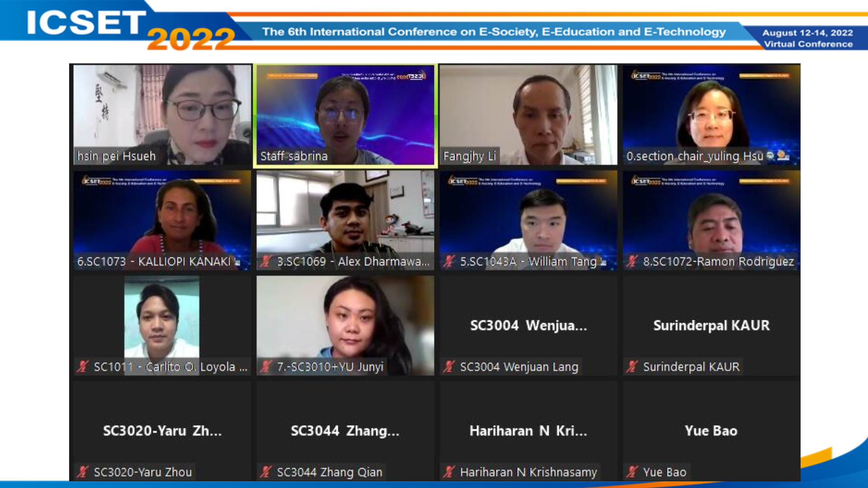
Task: Click muted mic icon beside William Tang
Action: [x=449, y=261]
